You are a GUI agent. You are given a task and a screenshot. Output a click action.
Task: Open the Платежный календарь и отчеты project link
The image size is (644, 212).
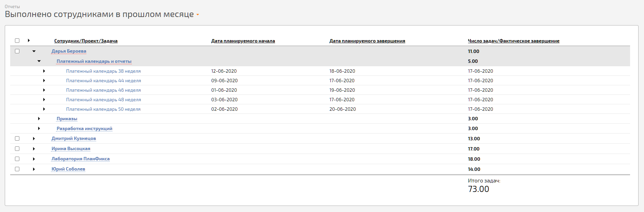94,61
